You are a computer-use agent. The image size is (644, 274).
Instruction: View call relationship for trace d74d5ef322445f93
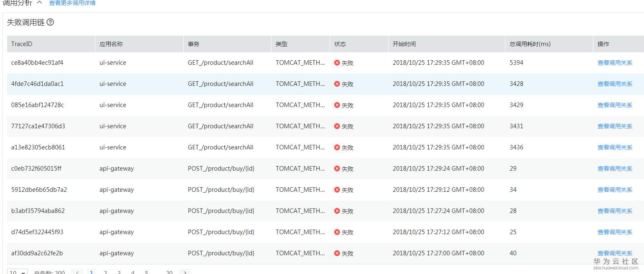pos(615,232)
